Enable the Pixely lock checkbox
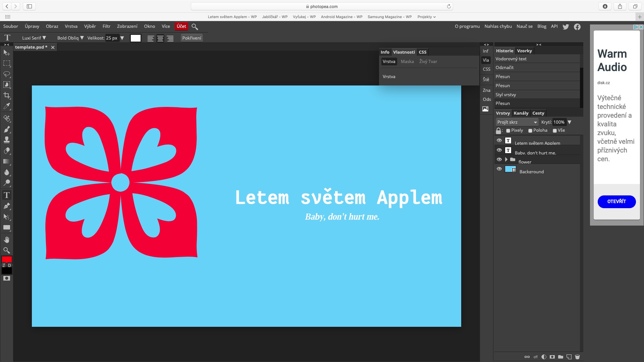 tap(508, 131)
